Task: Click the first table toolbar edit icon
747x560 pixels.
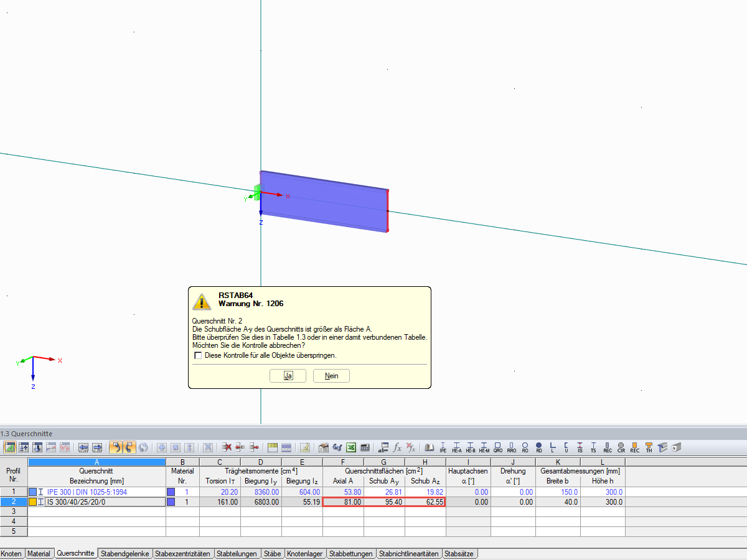Action: [x=10, y=447]
